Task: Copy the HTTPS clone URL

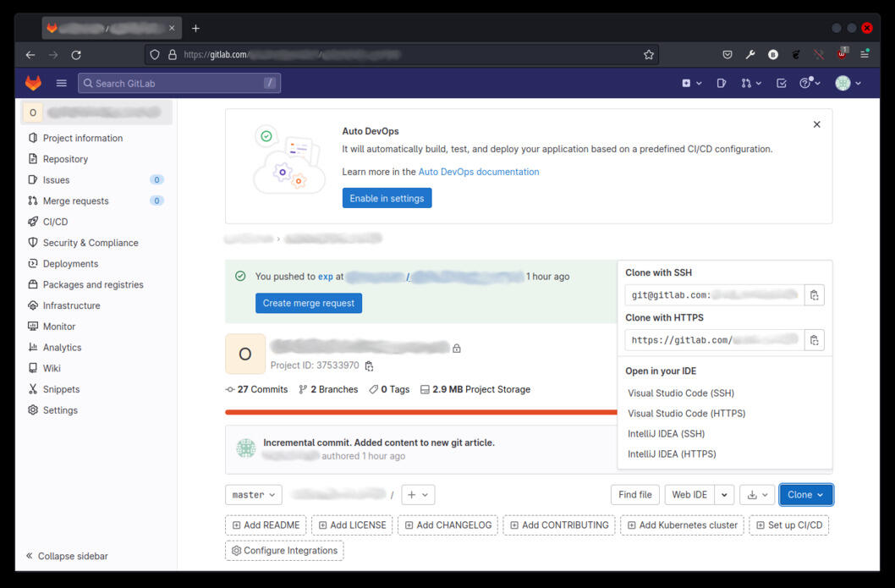Action: 815,340
